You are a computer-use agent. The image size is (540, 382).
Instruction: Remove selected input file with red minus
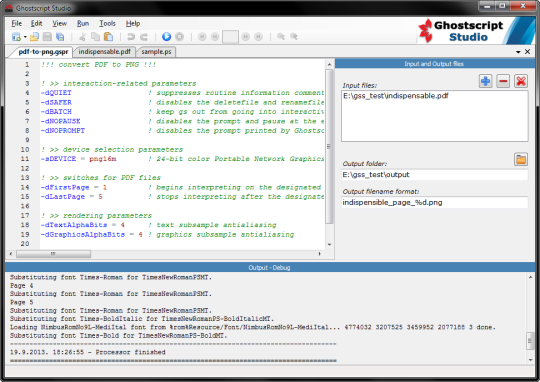(x=503, y=81)
